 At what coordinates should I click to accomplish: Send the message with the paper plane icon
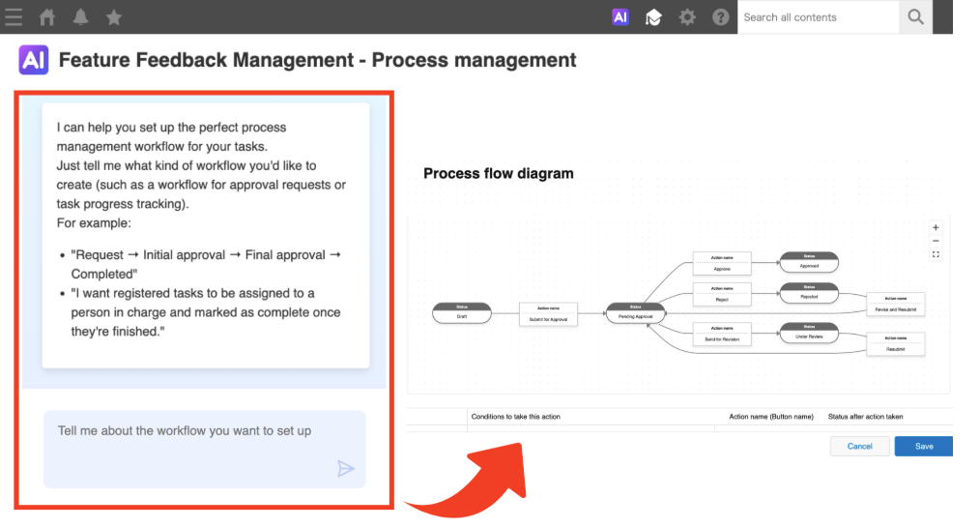click(345, 469)
